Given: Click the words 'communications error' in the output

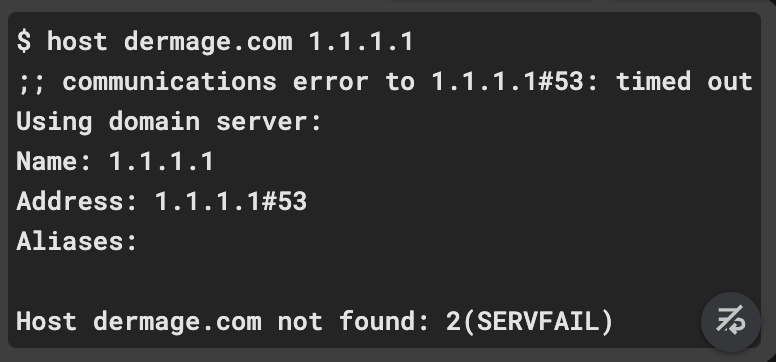Looking at the screenshot, I should 215,81.
